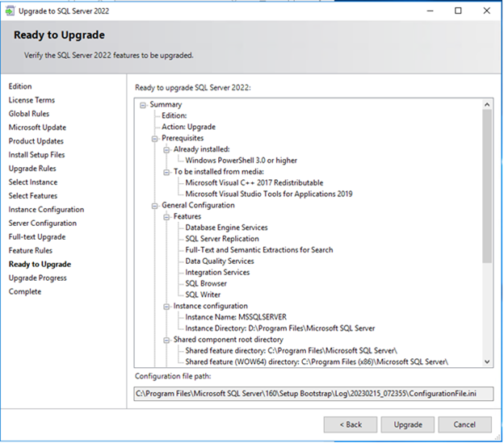Select Shared feature directory row
This screenshot has height=443, width=504.
point(292,350)
